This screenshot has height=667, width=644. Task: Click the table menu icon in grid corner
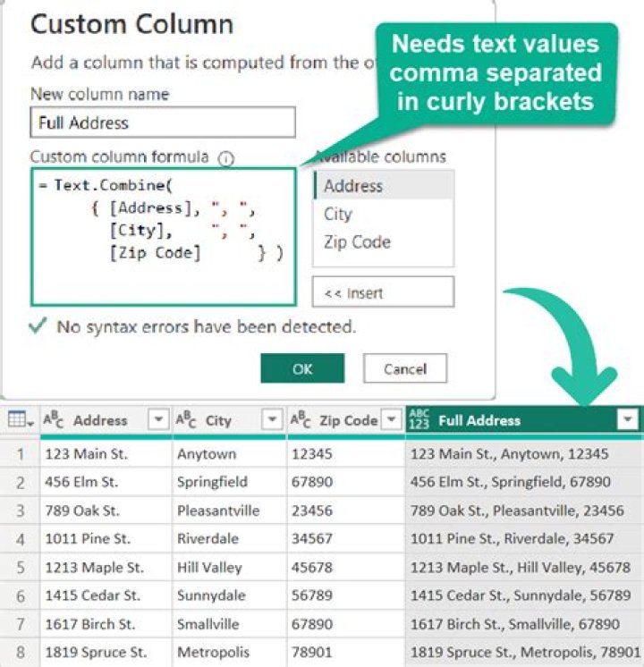(20, 419)
